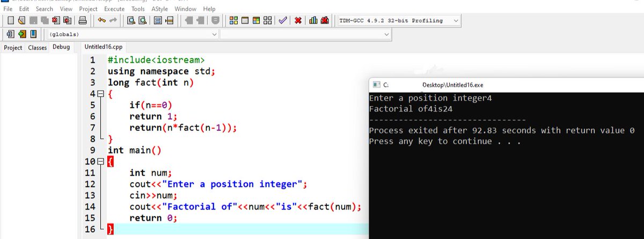Click the Close All files toolbar icon
Viewport: 644px width, 239px height.
(x=68, y=20)
